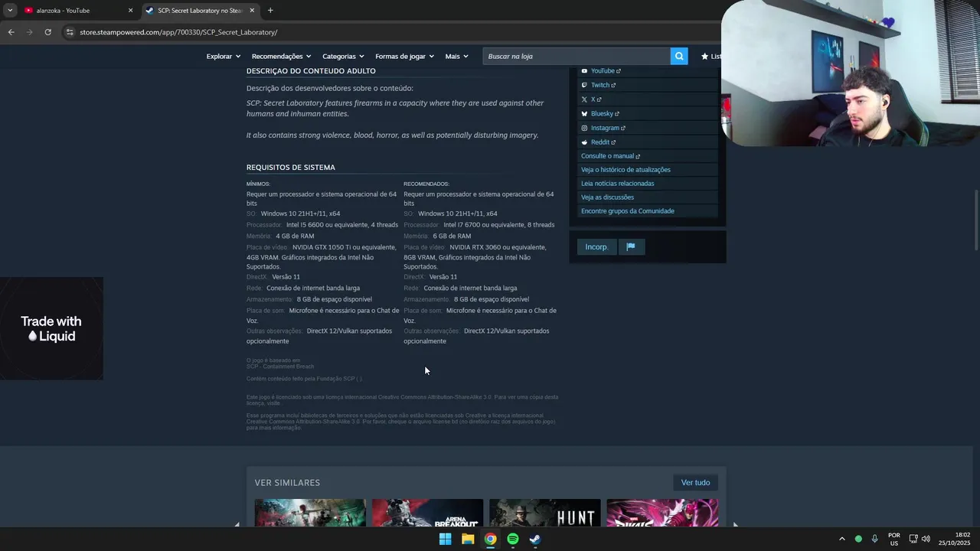Open the Bluesky link in sidebar
This screenshot has width=980, height=551.
605,114
